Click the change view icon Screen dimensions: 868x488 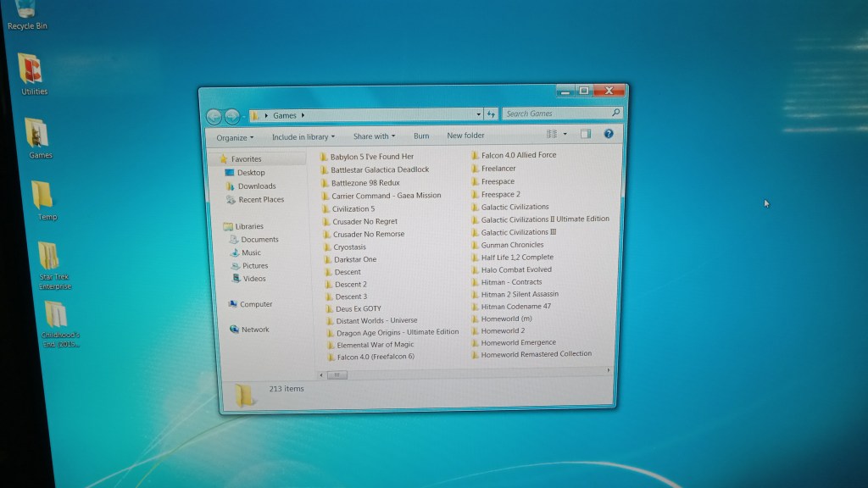[x=552, y=134]
